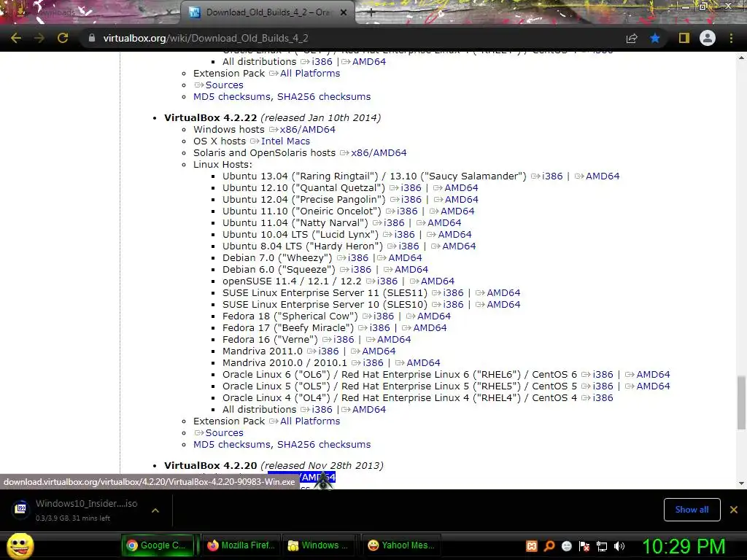Open the Chrome profile avatar
The width and height of the screenshot is (747, 560).
coord(708,38)
